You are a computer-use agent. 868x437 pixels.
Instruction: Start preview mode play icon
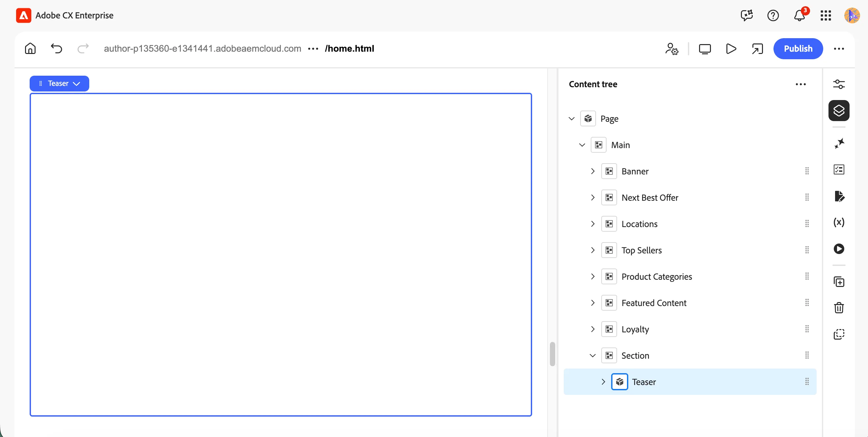(731, 49)
